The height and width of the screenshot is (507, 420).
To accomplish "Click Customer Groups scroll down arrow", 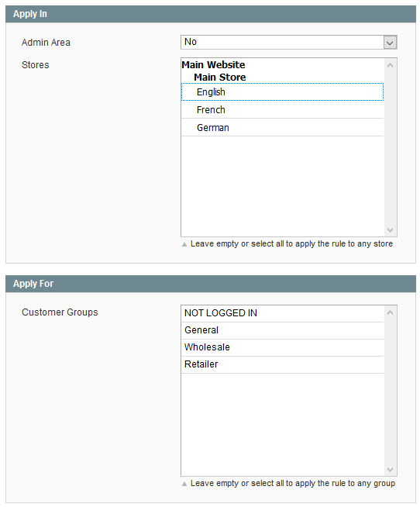I will tap(391, 470).
